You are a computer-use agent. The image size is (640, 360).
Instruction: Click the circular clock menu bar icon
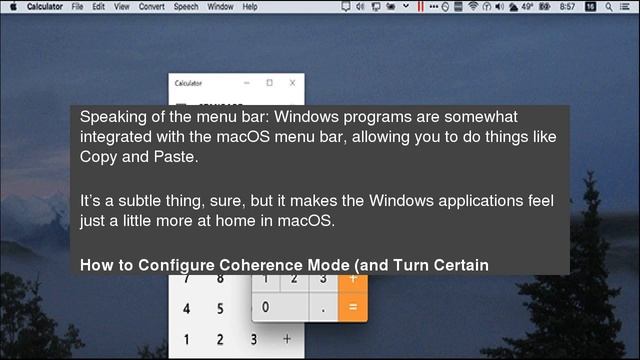point(445,7)
